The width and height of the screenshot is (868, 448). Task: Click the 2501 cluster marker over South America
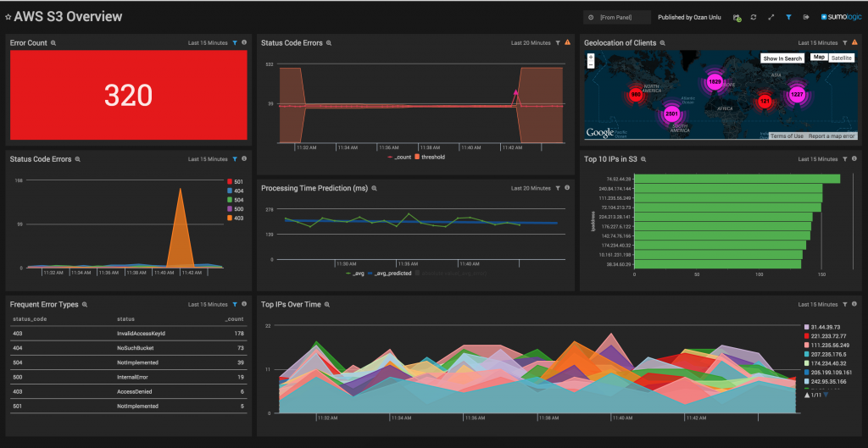(671, 113)
